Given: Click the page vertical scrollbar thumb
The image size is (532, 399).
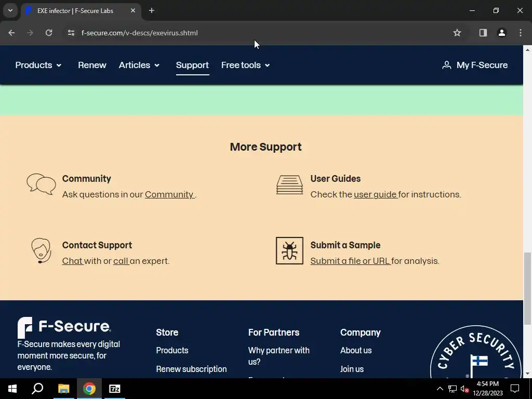Looking at the screenshot, I should (527, 288).
